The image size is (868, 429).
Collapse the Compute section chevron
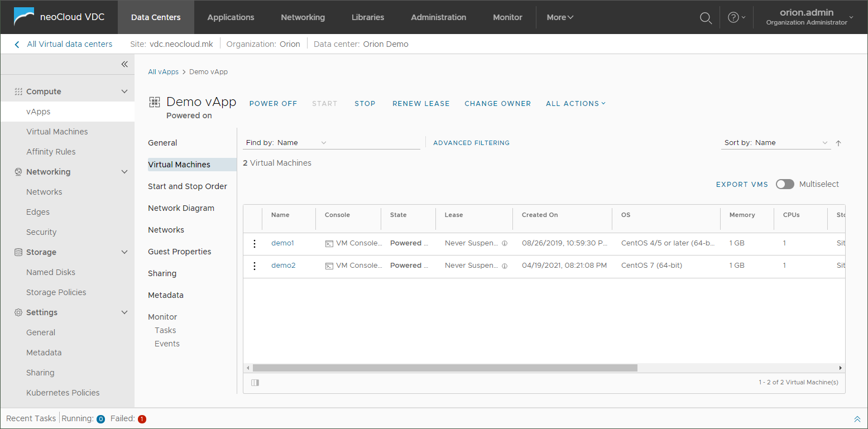[x=124, y=91]
